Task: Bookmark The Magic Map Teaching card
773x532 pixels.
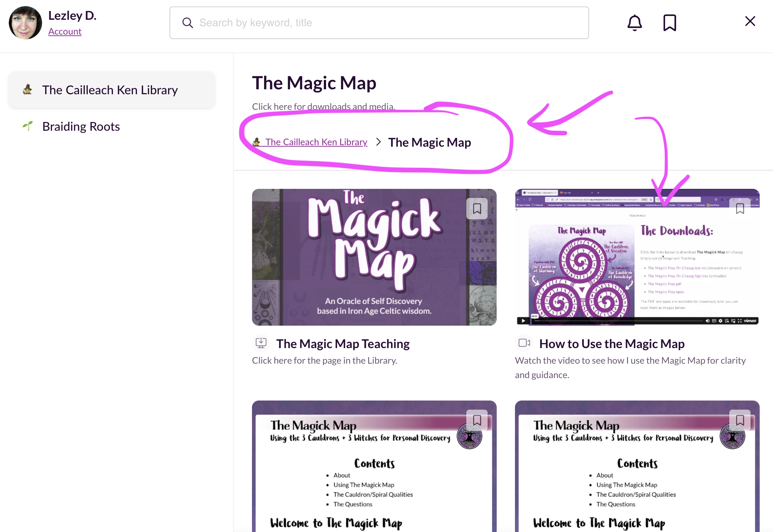Action: coord(477,209)
